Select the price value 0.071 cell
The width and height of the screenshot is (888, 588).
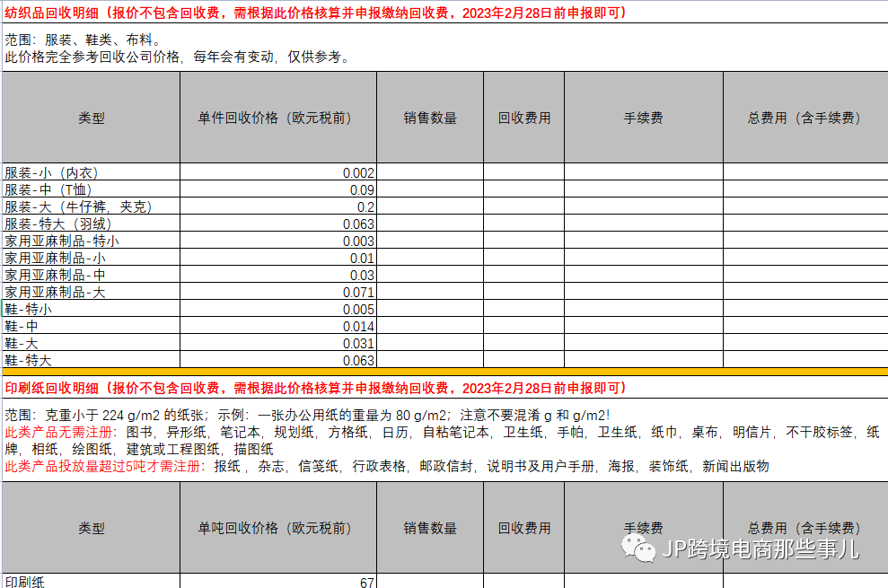coord(278,291)
